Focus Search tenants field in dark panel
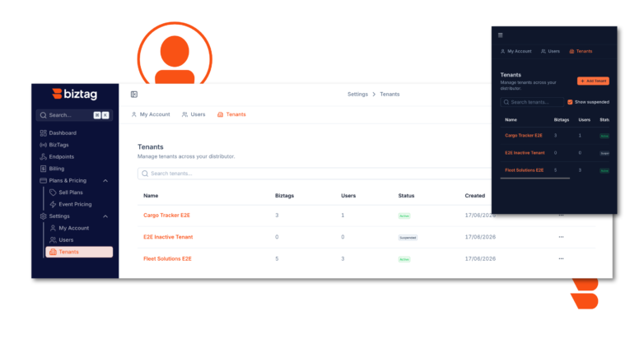This screenshot has width=644, height=362. point(532,102)
